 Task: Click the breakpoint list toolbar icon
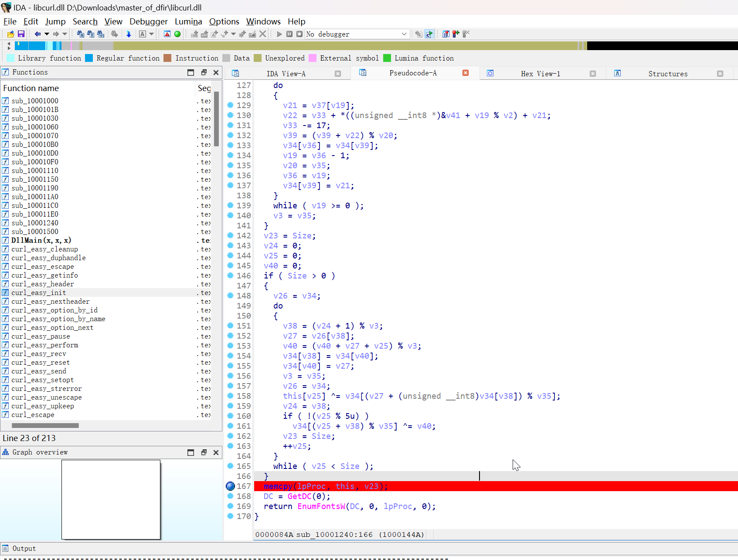coord(446,34)
